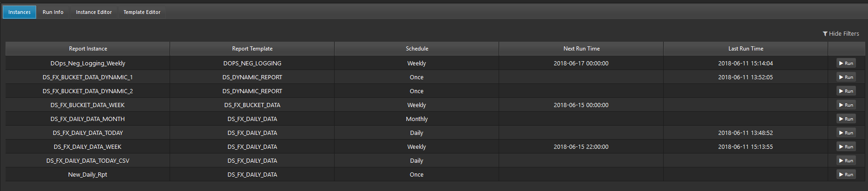Run the DS_FX_BUCKET_DATA_DYNAMIC_1 instance

[846, 77]
